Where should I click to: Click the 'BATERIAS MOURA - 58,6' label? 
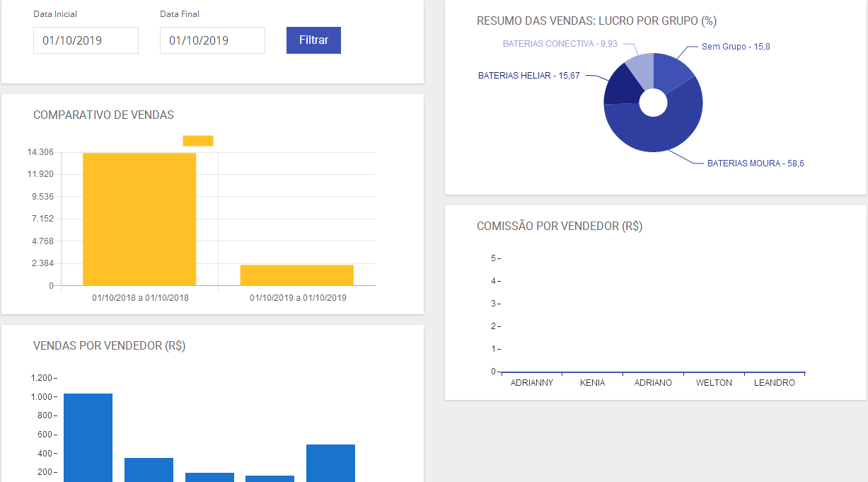tap(756, 163)
